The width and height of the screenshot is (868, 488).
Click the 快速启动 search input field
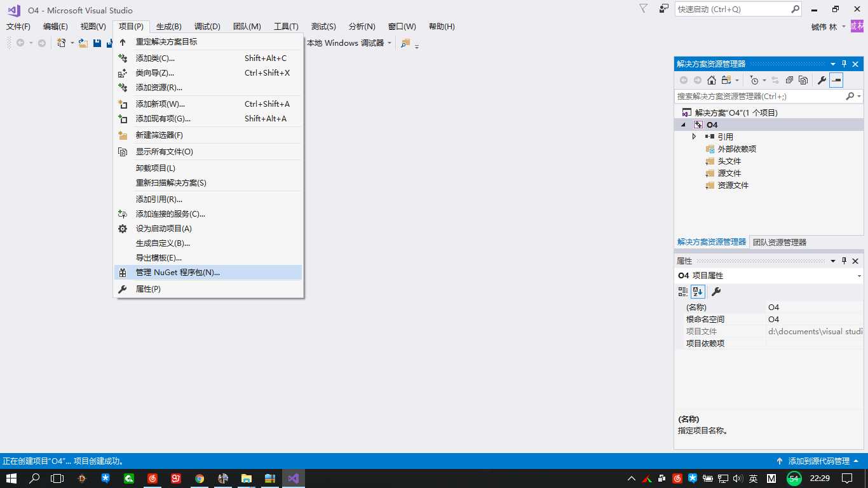[733, 9]
